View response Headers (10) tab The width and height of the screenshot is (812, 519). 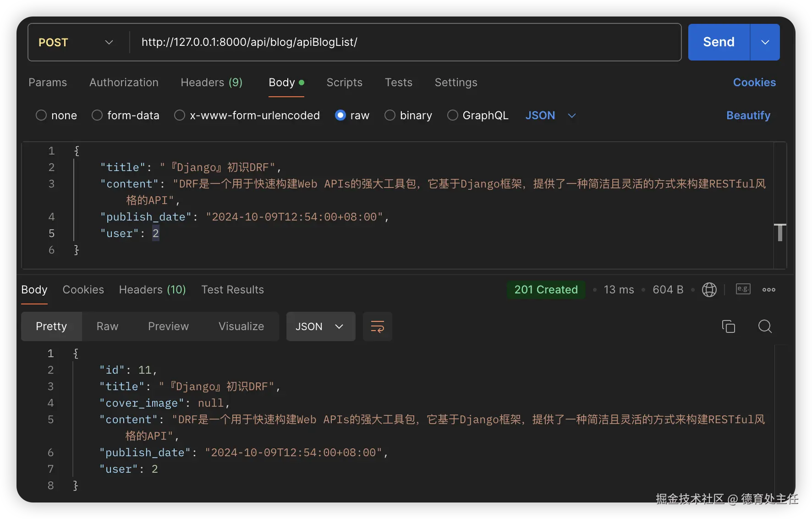153,290
